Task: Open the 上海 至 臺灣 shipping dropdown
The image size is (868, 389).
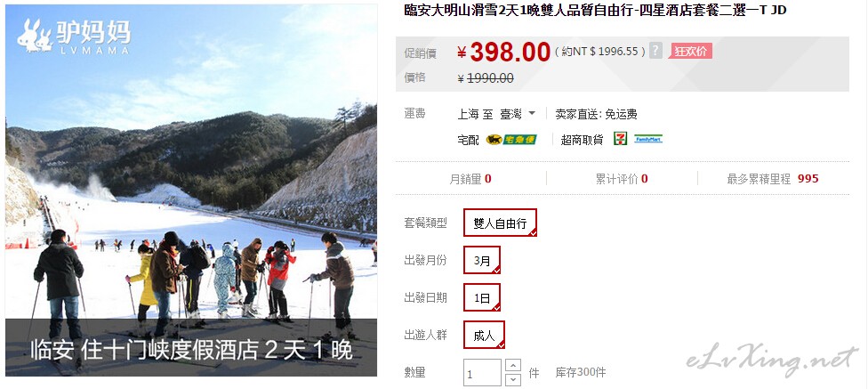Action: tap(496, 114)
